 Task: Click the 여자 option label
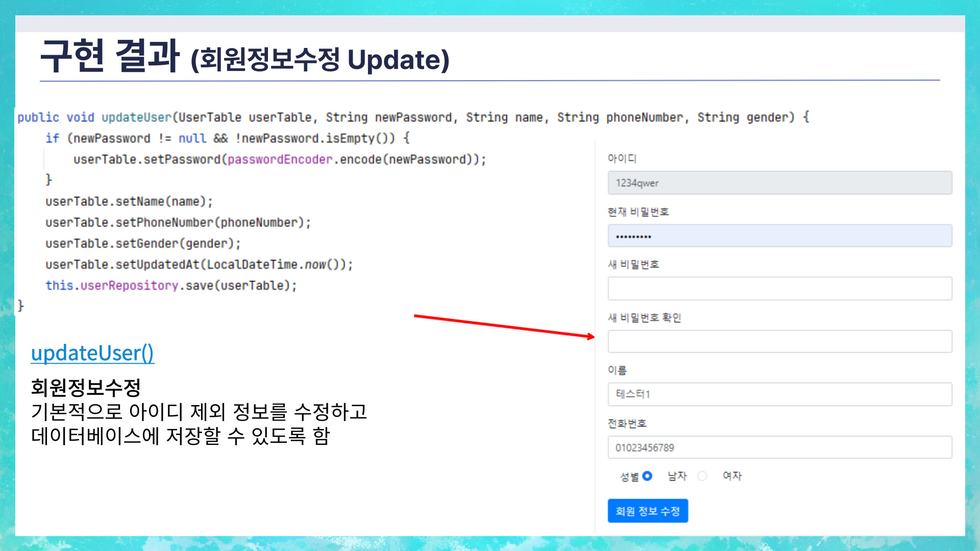tap(732, 476)
